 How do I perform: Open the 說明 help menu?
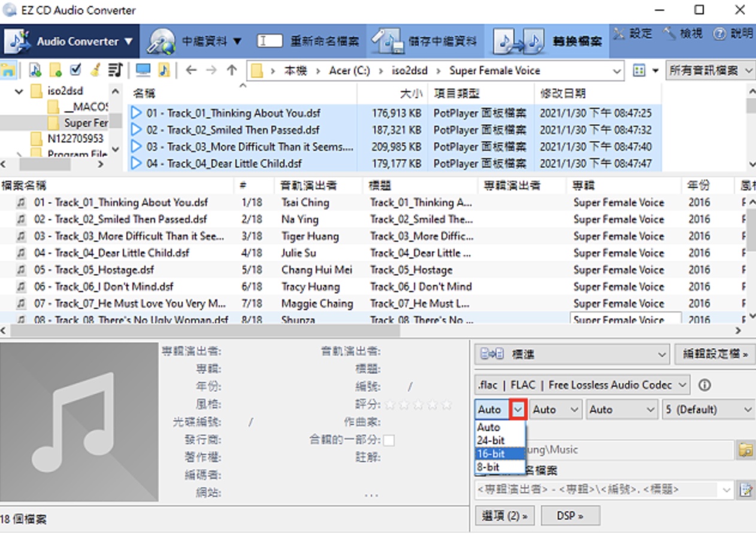coord(733,34)
